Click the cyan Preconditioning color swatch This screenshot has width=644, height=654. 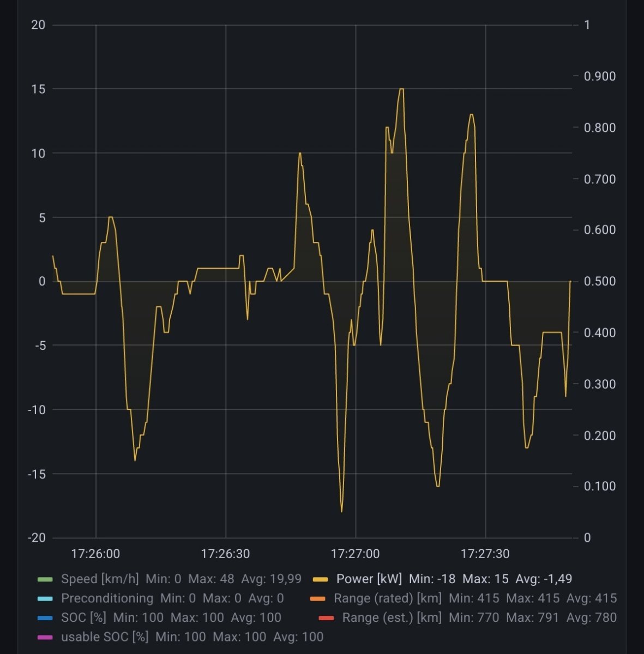45,598
